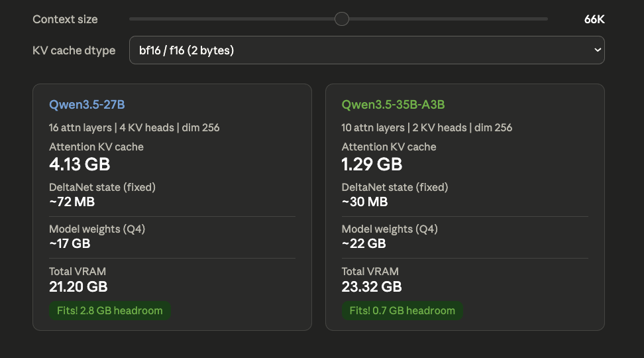The image size is (644, 358).
Task: Open the KV cache dtype dropdown
Action: click(x=366, y=50)
